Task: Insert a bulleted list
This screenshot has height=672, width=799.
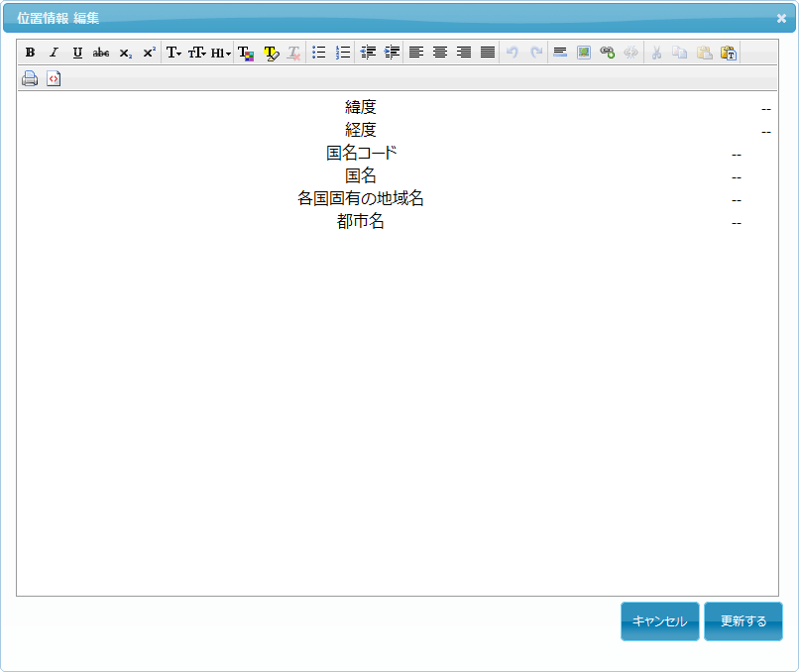Action: 319,53
